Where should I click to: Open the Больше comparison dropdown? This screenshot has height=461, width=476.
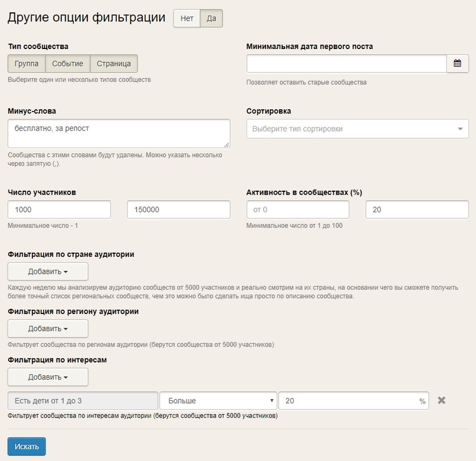pyautogui.click(x=218, y=401)
